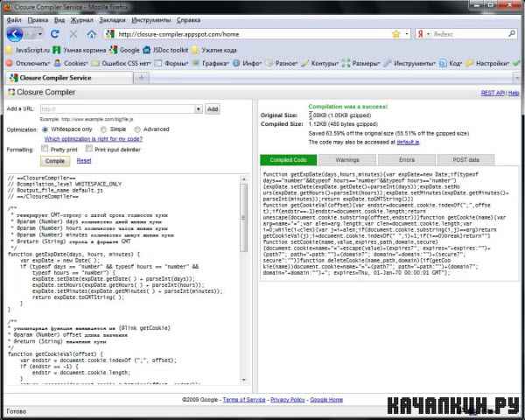Select Whitespace only optimization
The height and width of the screenshot is (420, 525).
(45, 129)
